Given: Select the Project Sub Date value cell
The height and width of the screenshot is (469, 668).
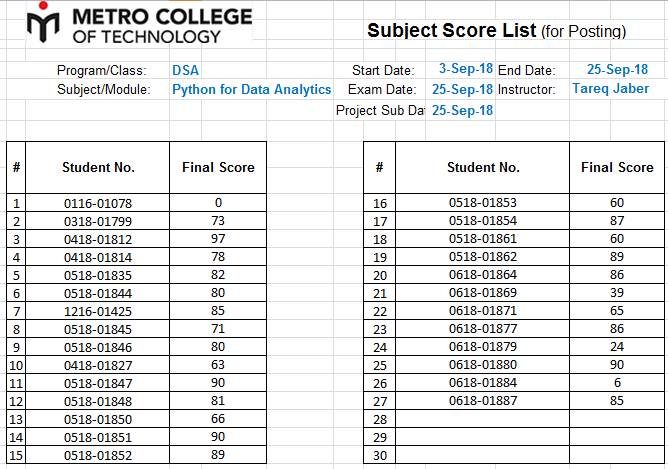Looking at the screenshot, I should (x=462, y=110).
